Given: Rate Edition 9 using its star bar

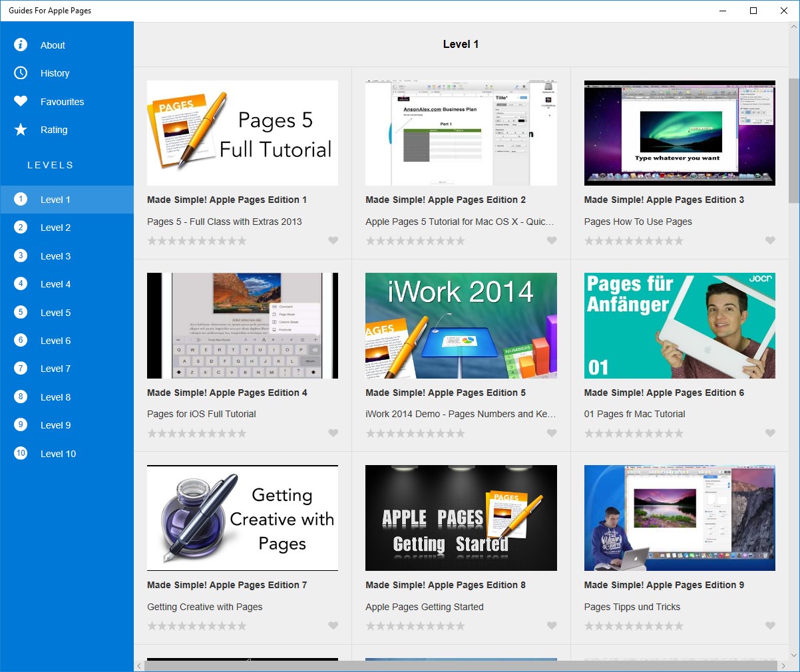Looking at the screenshot, I should [634, 625].
